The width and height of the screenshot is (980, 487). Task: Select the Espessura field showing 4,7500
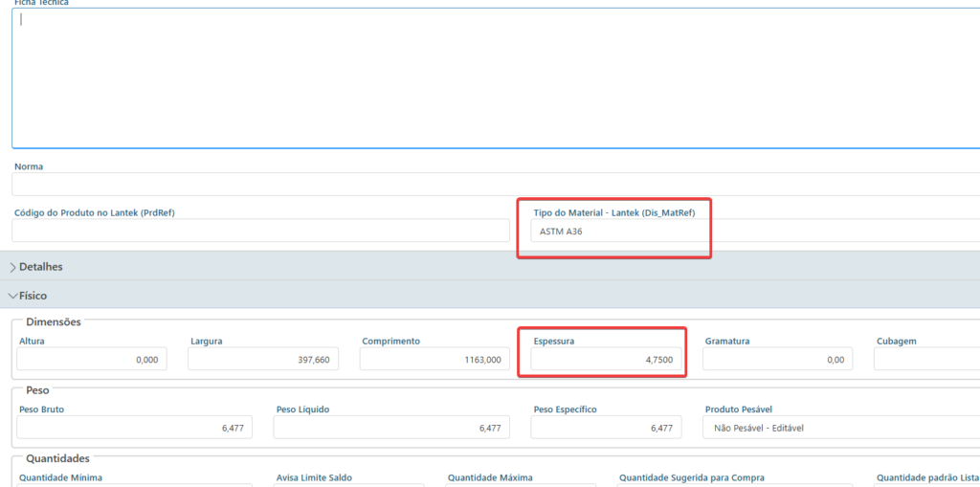[605, 359]
